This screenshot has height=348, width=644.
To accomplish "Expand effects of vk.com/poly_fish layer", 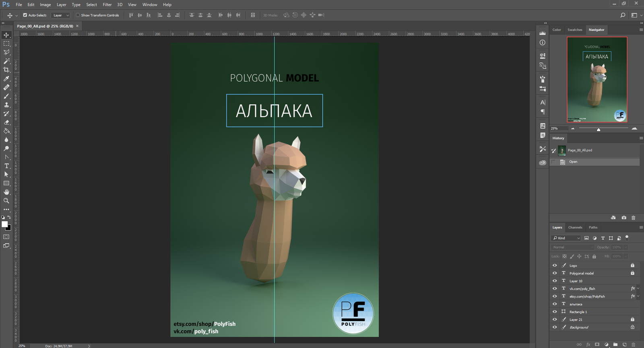I will click(x=638, y=288).
